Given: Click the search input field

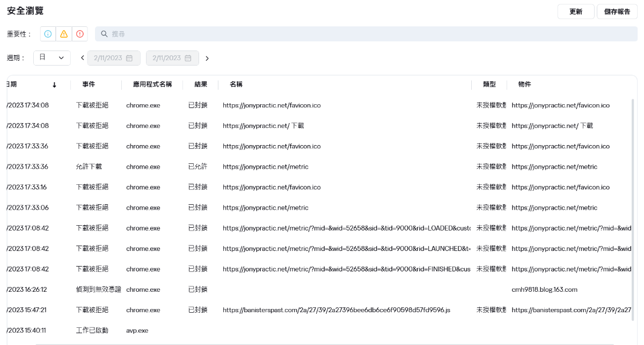Looking at the screenshot, I should (x=365, y=34).
